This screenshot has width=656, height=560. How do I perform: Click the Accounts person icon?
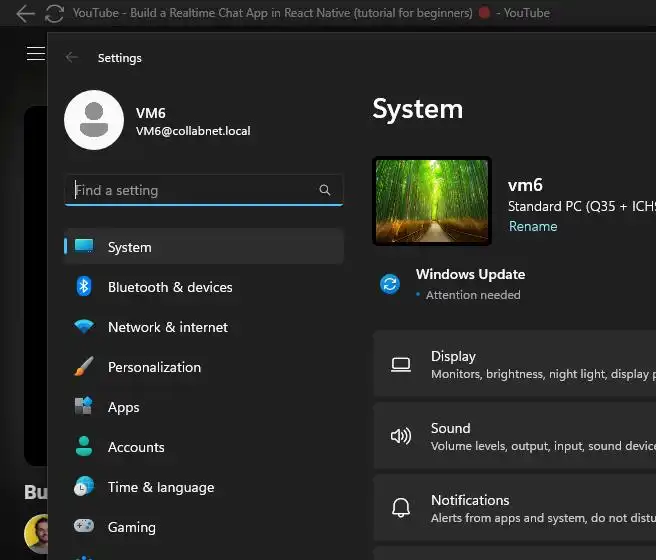point(84,446)
